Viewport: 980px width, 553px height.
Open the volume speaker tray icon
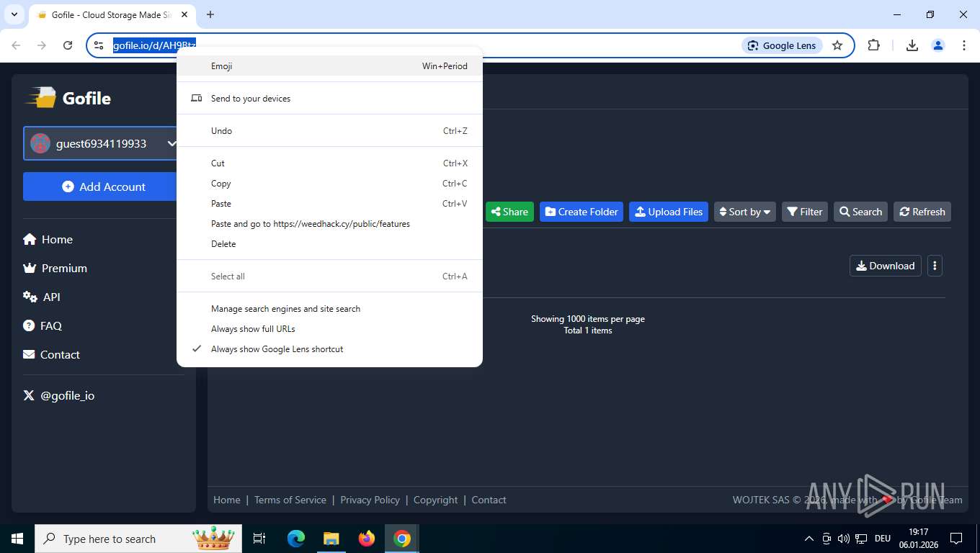click(843, 539)
